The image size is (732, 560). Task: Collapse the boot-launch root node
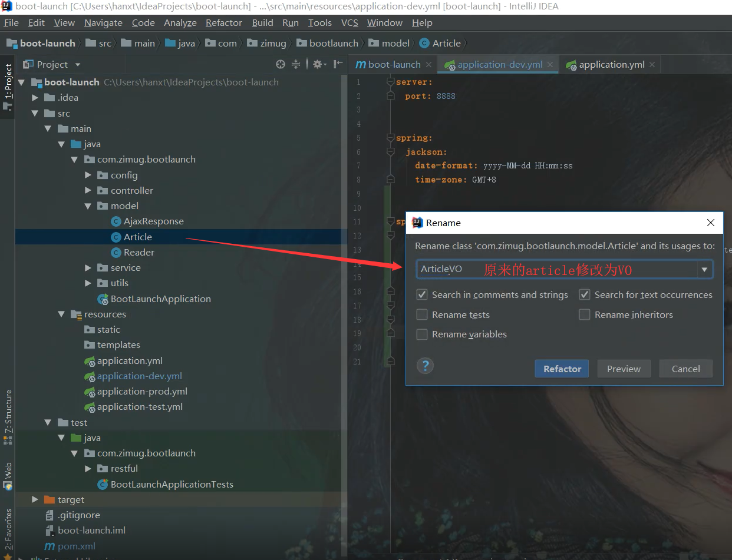tap(22, 82)
